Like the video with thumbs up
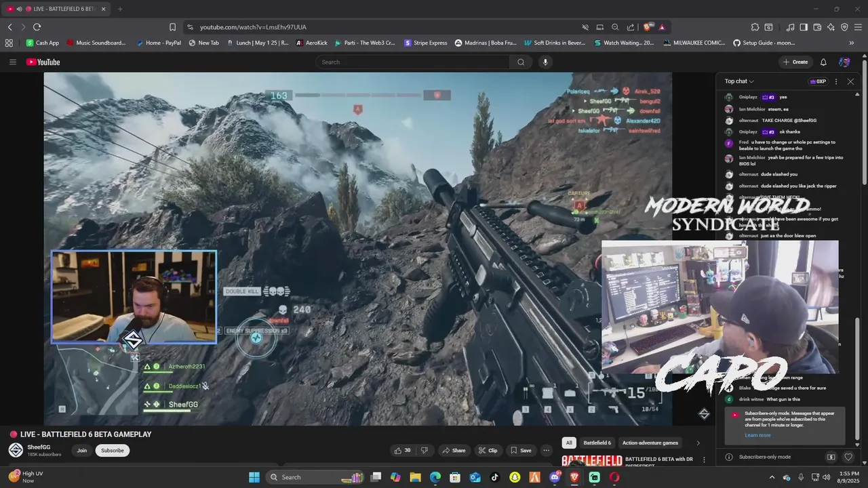Image resolution: width=868 pixels, height=488 pixels. click(x=403, y=450)
